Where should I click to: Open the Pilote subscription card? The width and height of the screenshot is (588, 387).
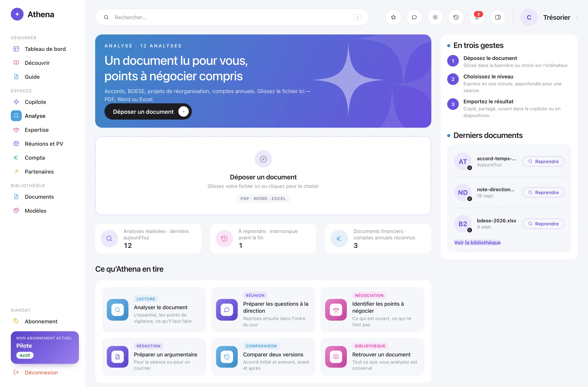pyautogui.click(x=45, y=347)
